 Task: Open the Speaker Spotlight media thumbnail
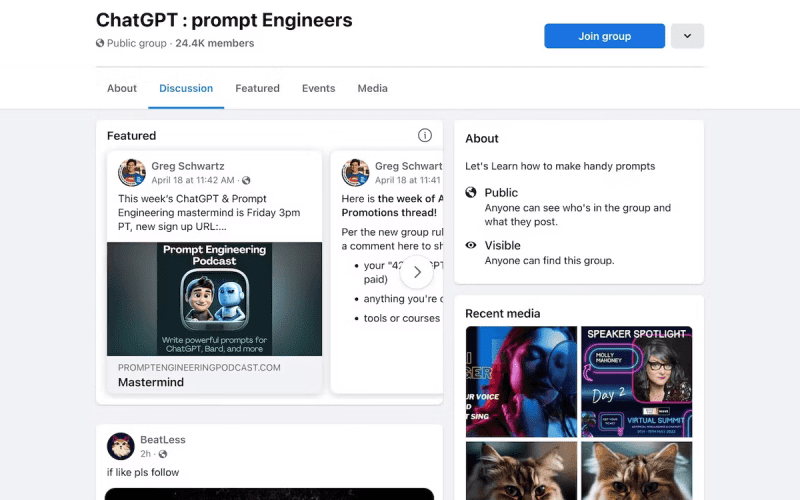point(637,382)
